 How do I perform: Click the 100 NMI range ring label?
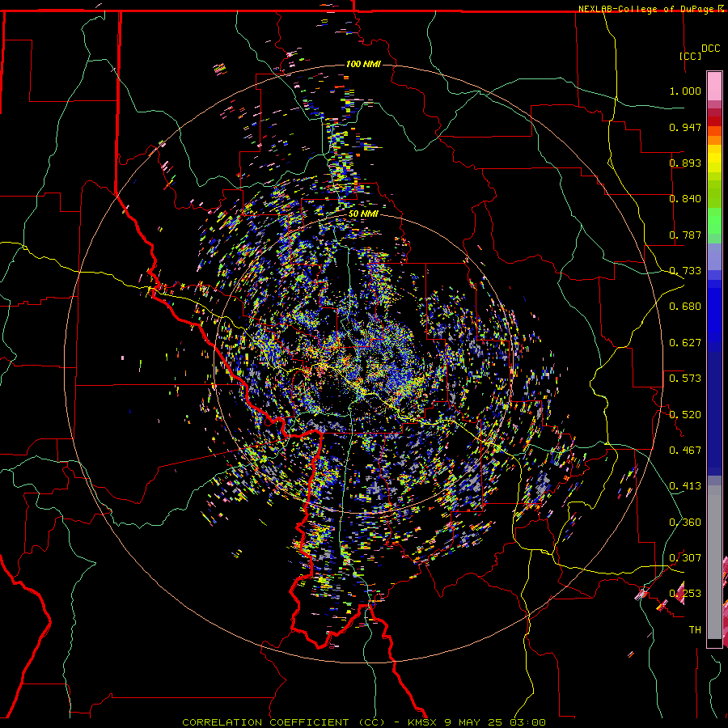click(x=363, y=64)
